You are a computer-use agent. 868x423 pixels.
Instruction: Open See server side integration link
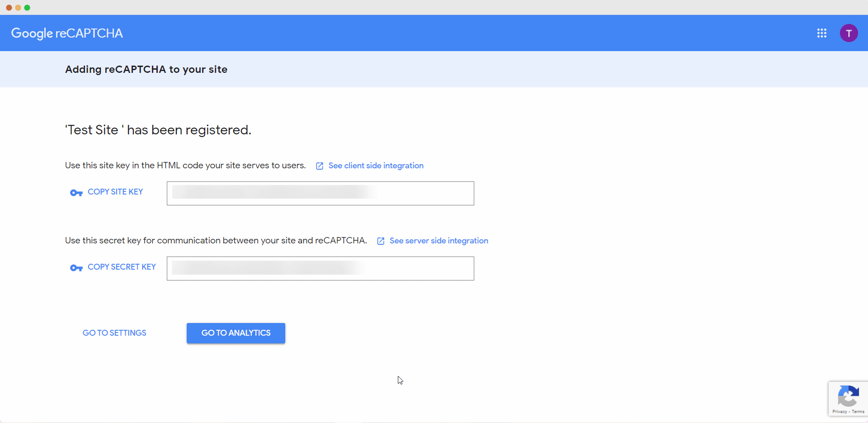(x=439, y=241)
